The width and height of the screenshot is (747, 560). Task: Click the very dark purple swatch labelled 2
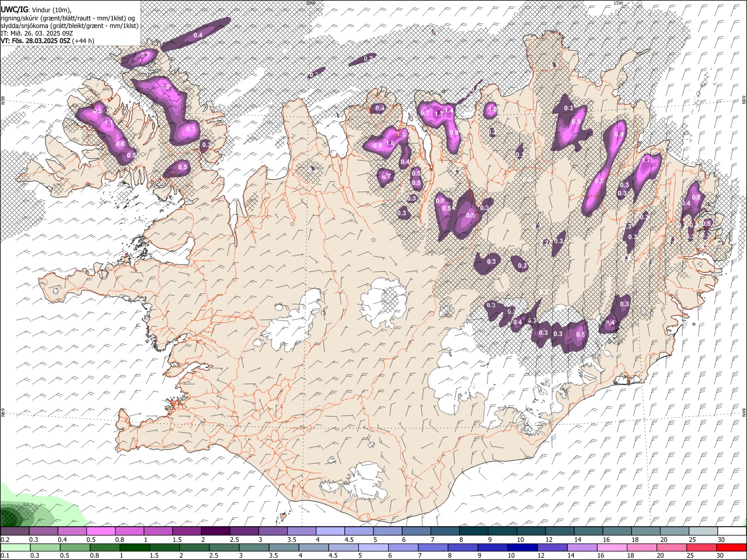point(215,531)
